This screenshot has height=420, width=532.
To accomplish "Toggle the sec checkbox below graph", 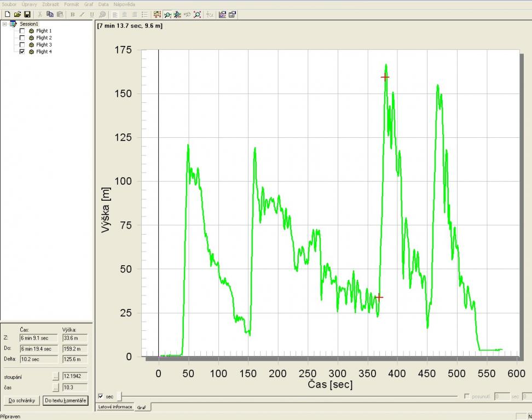I will [100, 396].
